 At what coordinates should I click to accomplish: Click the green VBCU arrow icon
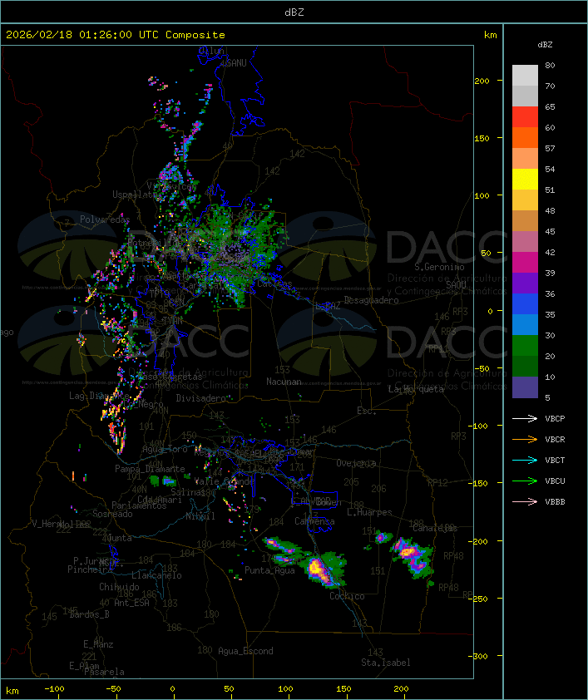coord(525,481)
